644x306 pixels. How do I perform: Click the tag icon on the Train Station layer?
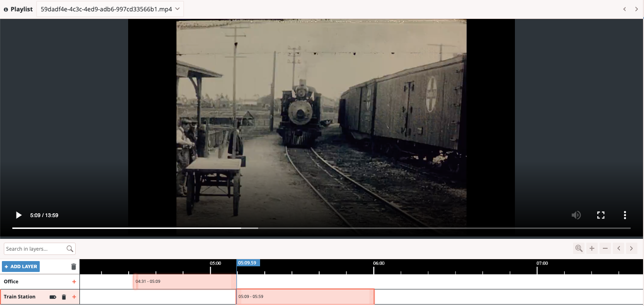pyautogui.click(x=52, y=297)
